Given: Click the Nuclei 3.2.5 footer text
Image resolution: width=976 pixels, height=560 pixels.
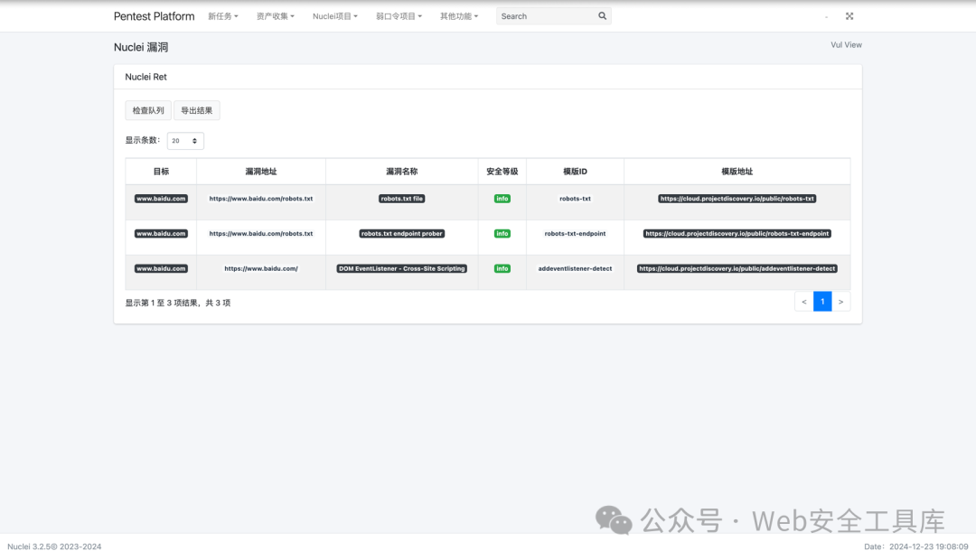Looking at the screenshot, I should click(x=54, y=546).
